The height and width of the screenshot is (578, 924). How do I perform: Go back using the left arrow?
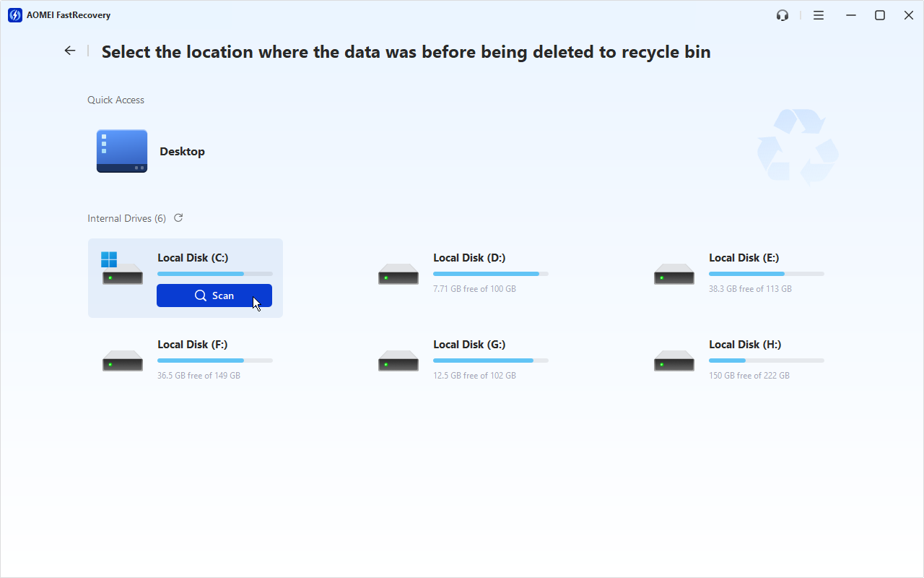pos(69,51)
